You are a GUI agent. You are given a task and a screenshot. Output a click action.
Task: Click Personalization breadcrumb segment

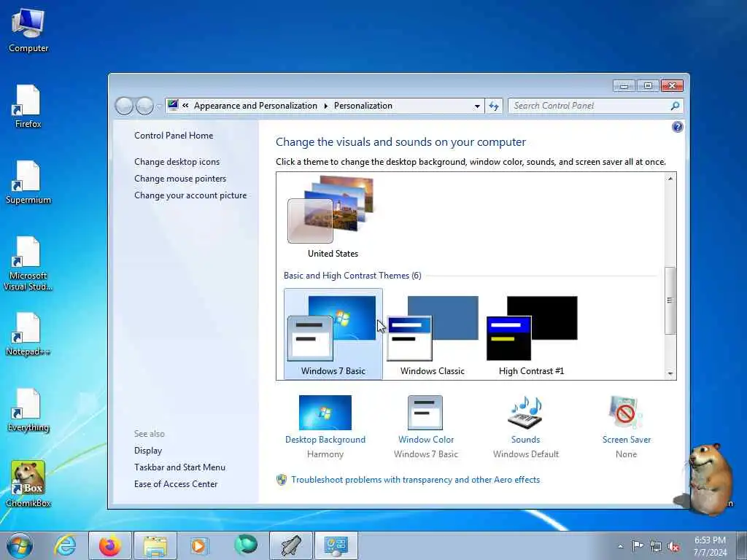click(363, 106)
